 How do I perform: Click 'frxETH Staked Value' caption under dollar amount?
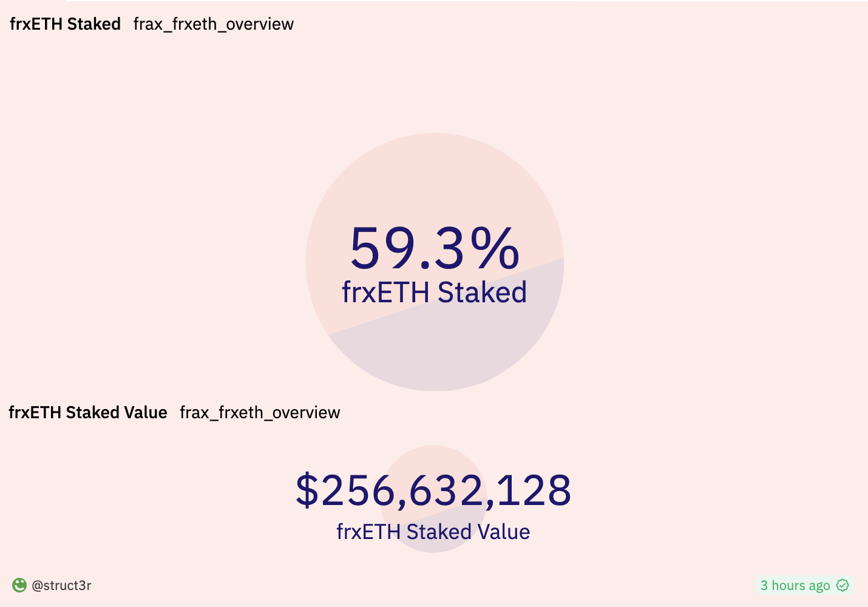pyautogui.click(x=433, y=532)
